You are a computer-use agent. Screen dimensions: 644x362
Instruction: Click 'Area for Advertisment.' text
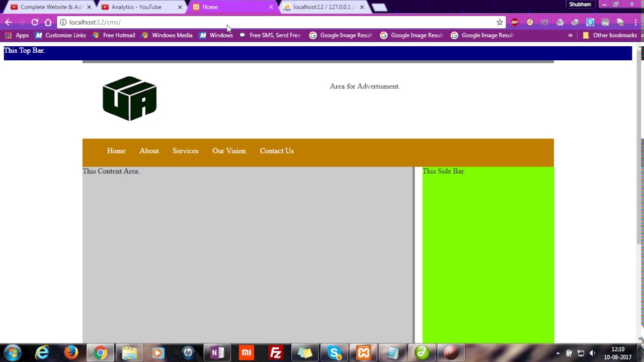365,86
